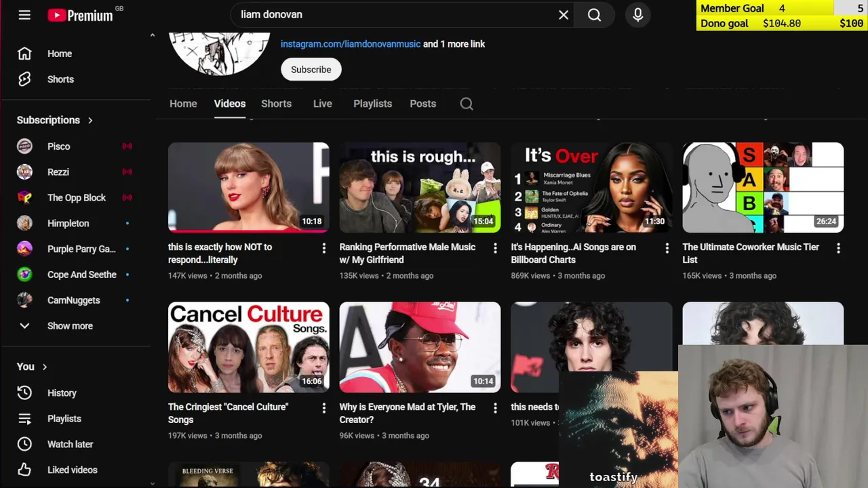Select the Videos tab
868x488 pixels.
pyautogui.click(x=230, y=104)
